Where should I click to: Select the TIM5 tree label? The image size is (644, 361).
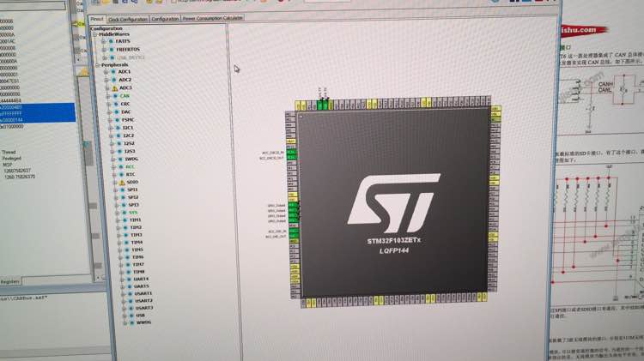click(137, 250)
